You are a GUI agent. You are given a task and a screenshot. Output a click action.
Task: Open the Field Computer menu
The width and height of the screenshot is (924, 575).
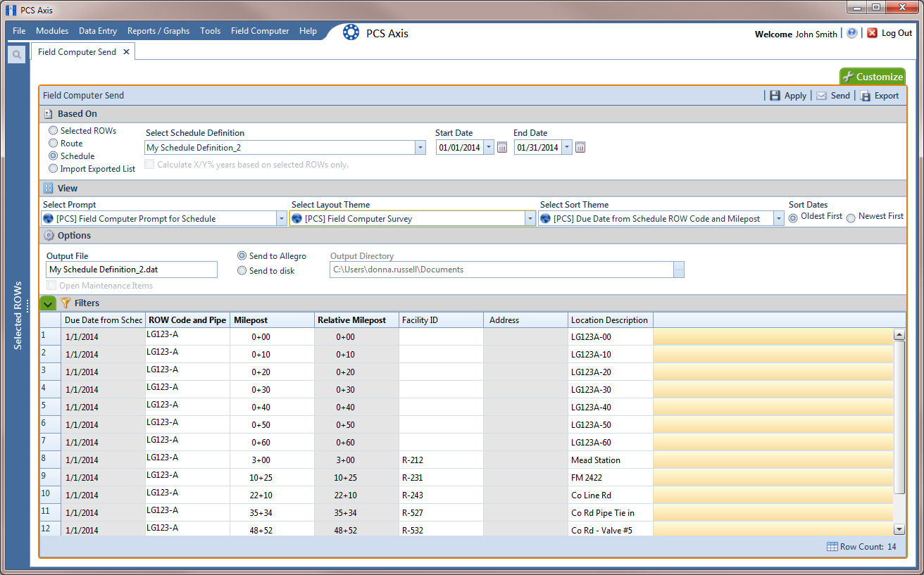(x=260, y=31)
